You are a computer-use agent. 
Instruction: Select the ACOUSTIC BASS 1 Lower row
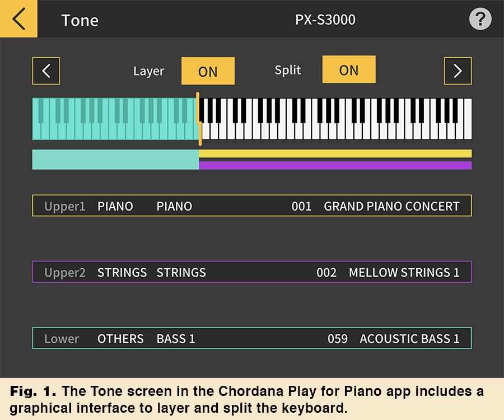pos(410,338)
